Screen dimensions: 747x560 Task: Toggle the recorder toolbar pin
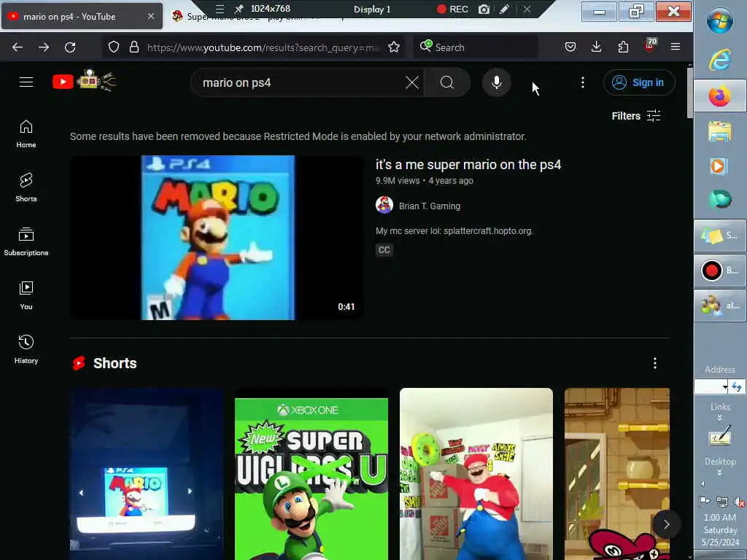239,9
